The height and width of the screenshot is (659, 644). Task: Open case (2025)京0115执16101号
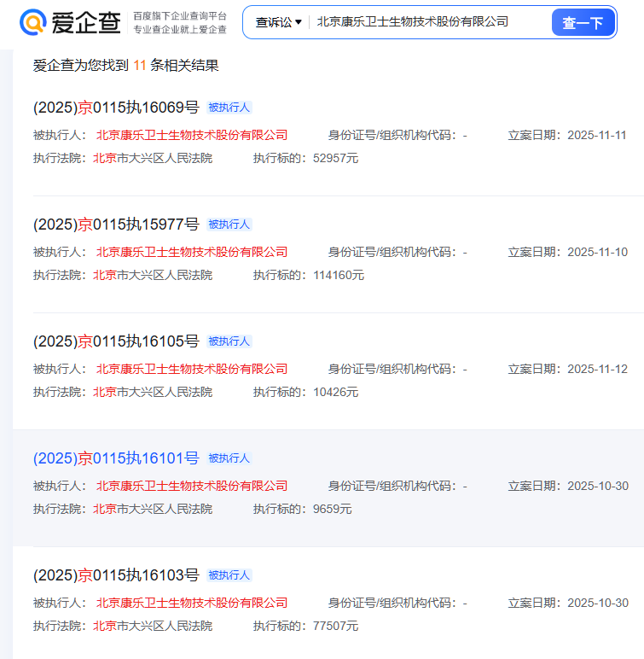click(116, 458)
